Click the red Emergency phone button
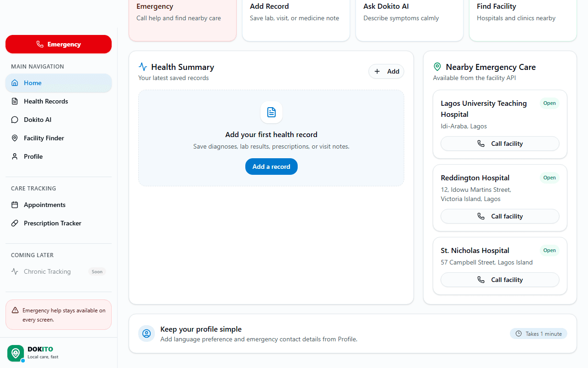The image size is (588, 368). tap(58, 44)
